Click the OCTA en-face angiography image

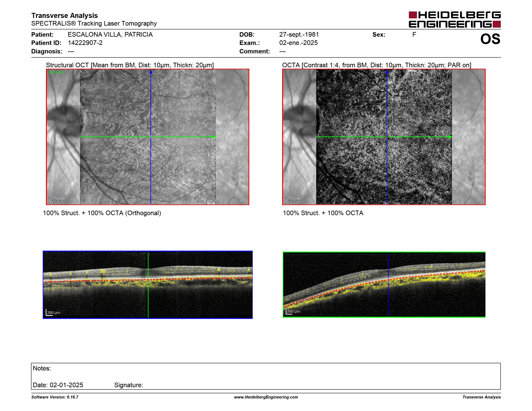click(384, 137)
